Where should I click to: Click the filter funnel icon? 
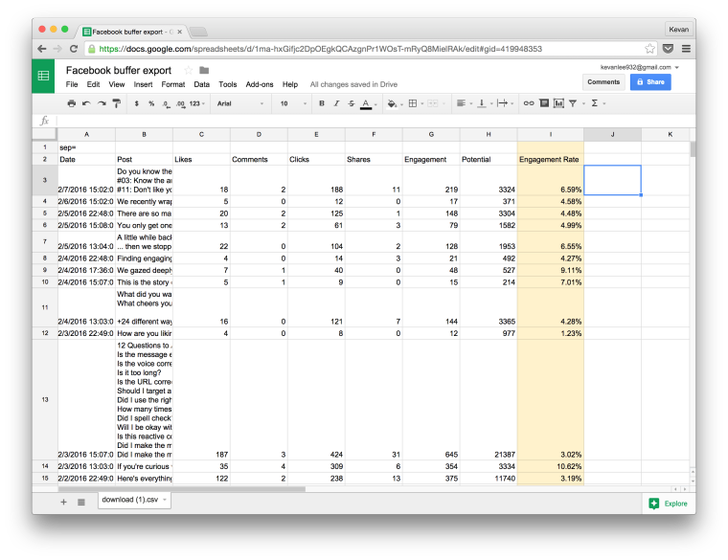click(x=573, y=103)
